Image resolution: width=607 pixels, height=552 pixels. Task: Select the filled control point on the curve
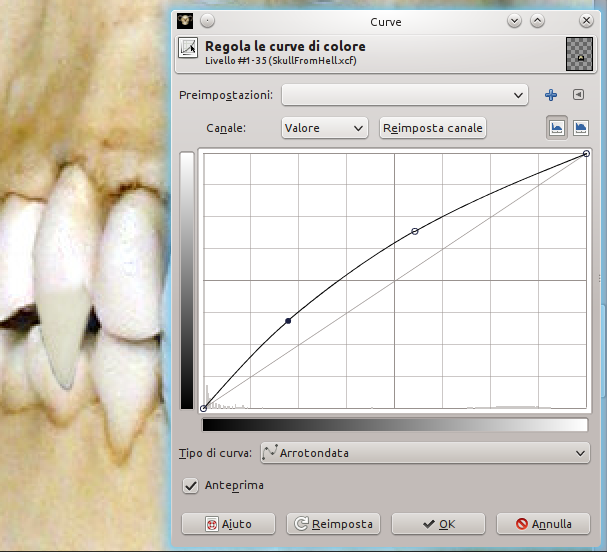288,321
